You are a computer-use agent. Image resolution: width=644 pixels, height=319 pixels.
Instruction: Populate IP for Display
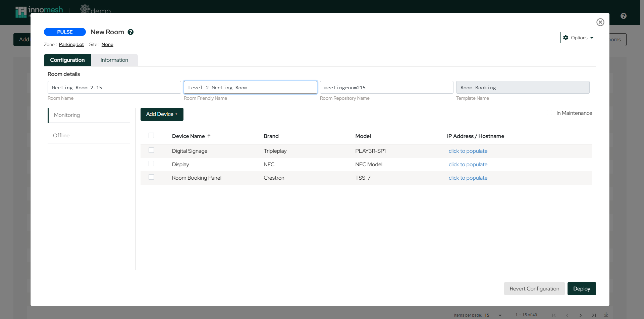click(468, 165)
